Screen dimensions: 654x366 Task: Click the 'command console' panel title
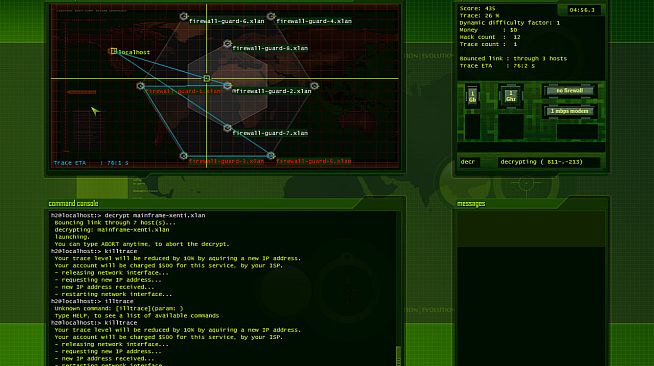73,203
